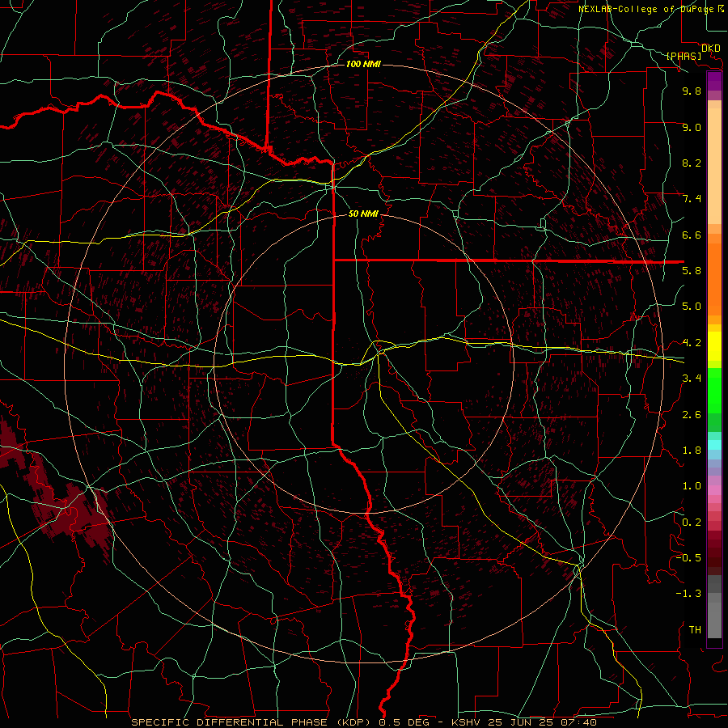Screen dimensions: 728x728
Task: Click the 100 NMI range ring label
Action: [363, 64]
